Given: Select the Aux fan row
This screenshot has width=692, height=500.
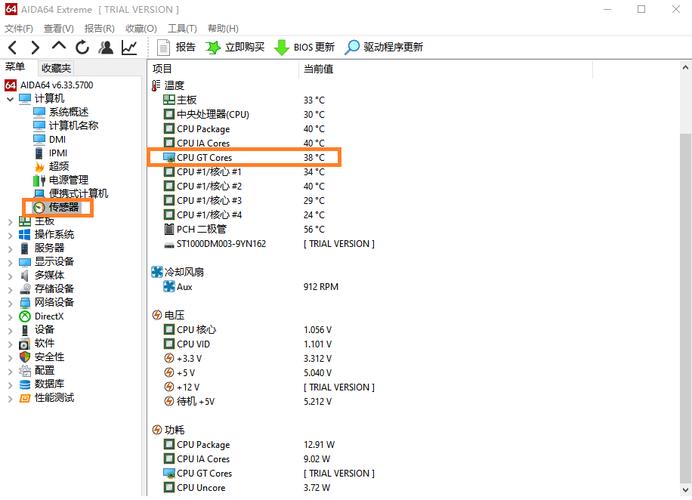Looking at the screenshot, I should [x=251, y=287].
